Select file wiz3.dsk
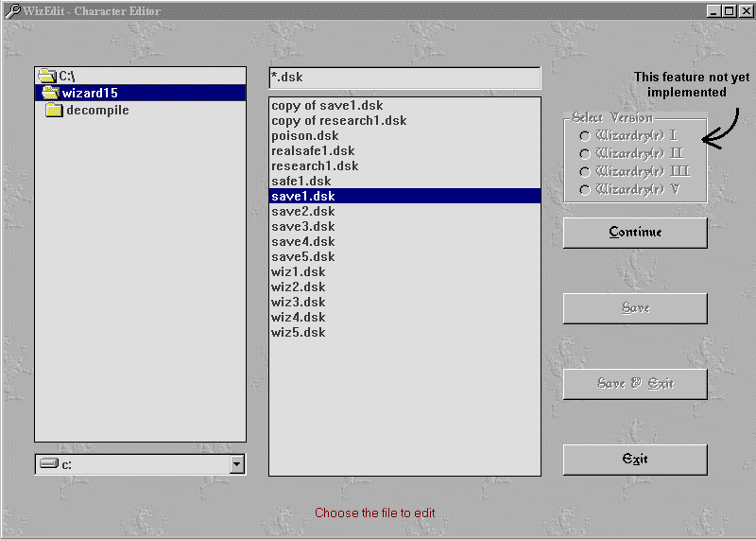 [x=405, y=302]
